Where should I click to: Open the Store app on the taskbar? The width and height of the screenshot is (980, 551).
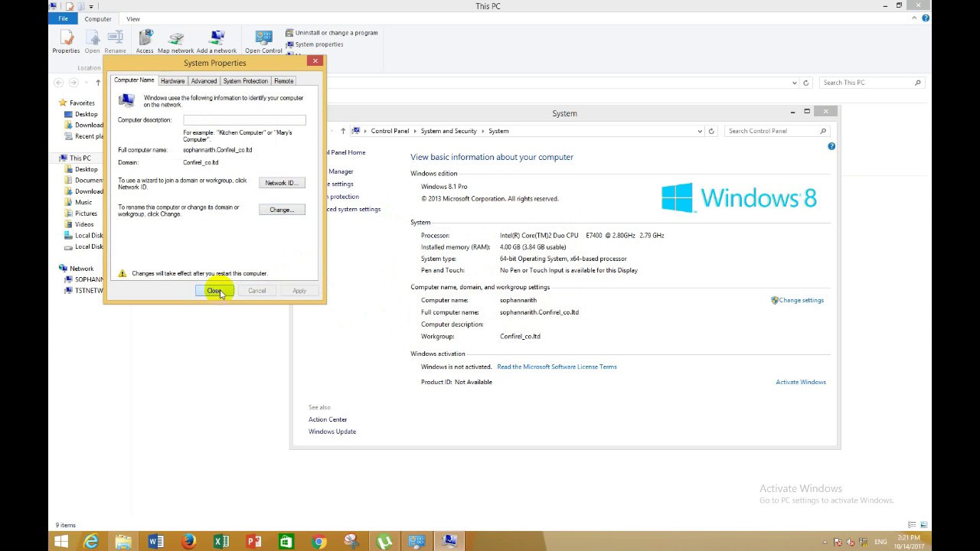286,542
